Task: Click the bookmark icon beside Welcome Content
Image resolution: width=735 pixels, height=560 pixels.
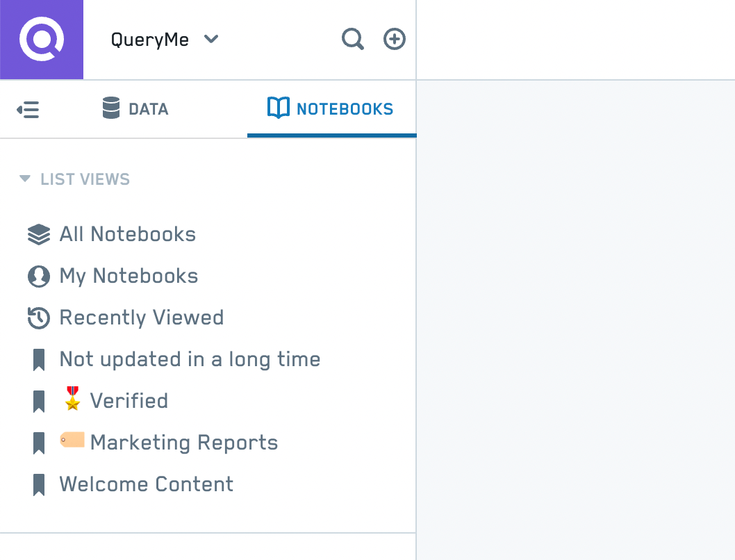Action: coord(39,485)
